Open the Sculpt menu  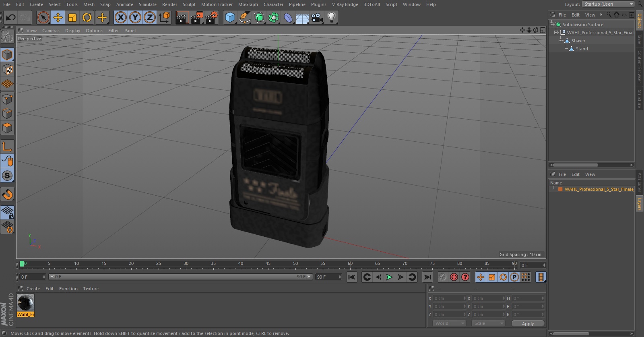coord(189,4)
